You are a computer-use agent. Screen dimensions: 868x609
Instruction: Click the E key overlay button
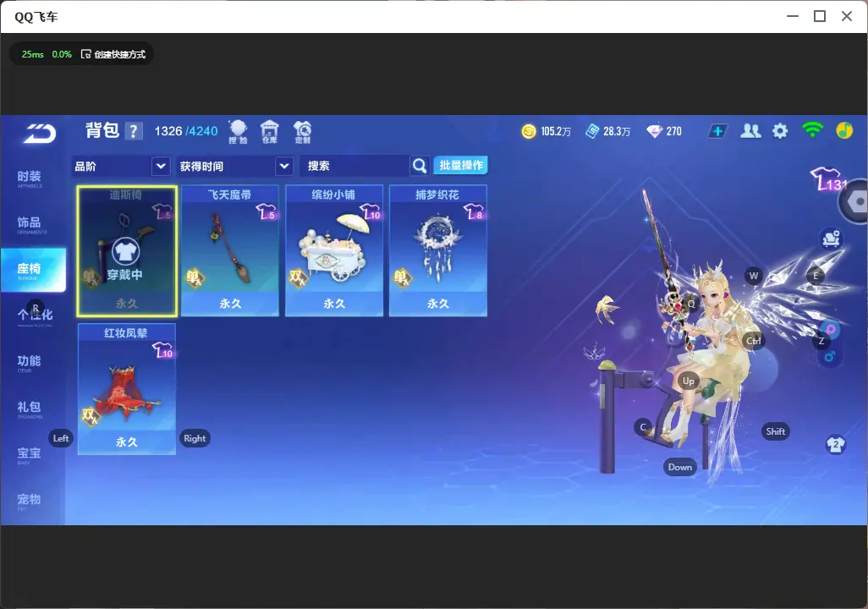(816, 276)
